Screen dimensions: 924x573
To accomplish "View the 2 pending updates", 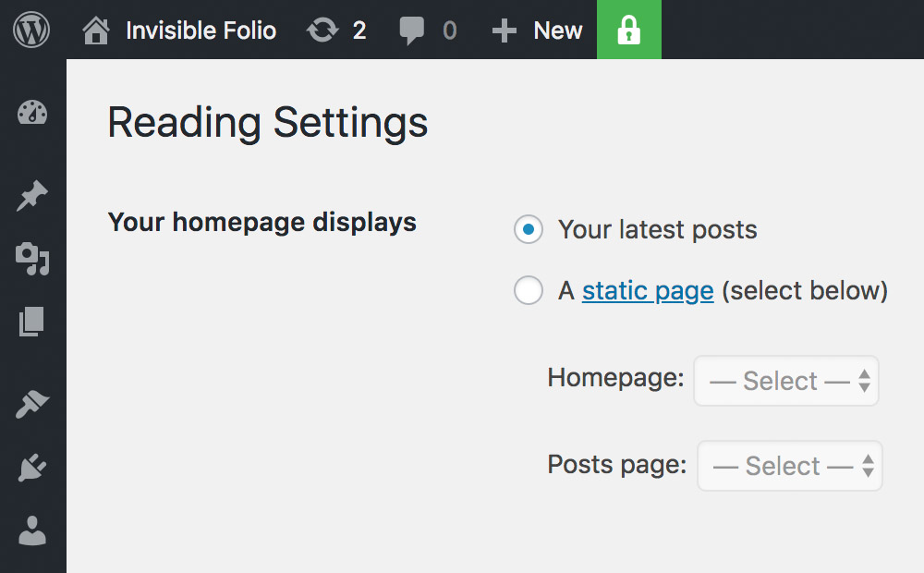I will click(336, 30).
